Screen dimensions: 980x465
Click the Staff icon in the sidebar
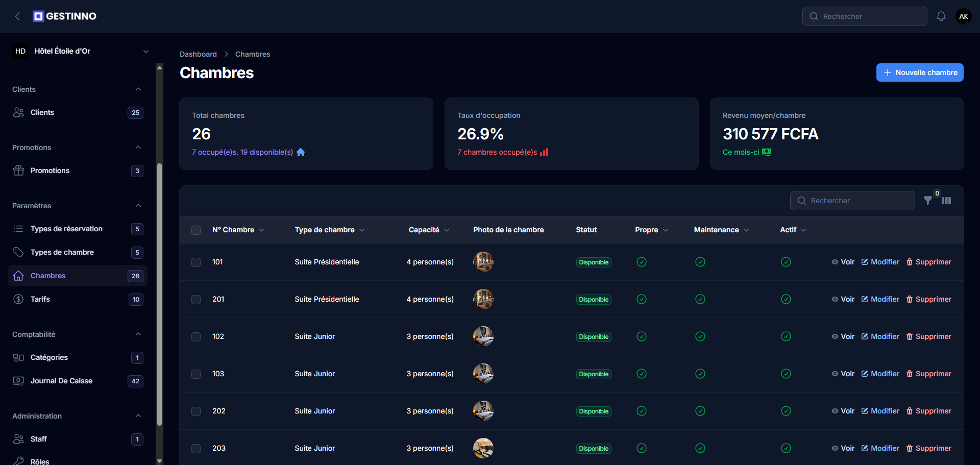coord(18,439)
